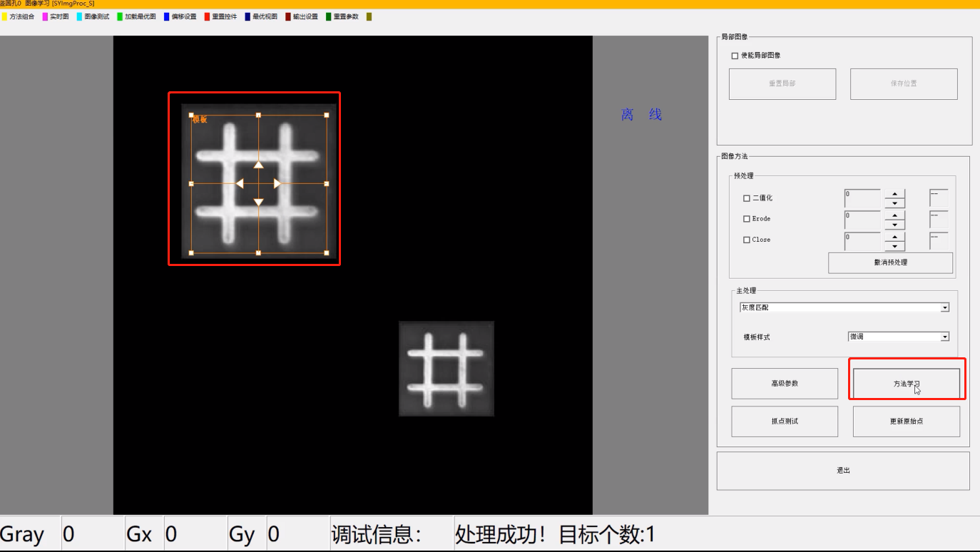Open 偏移设置 offset settings
This screenshot has height=552, width=980.
[x=183, y=16]
